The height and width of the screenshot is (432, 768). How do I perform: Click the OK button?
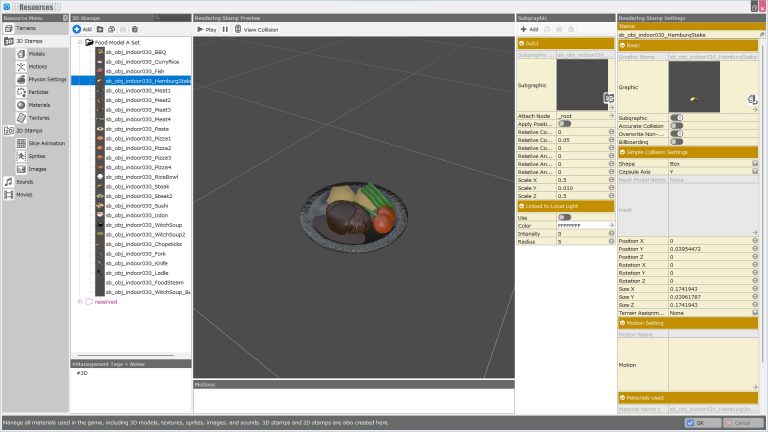coord(704,423)
